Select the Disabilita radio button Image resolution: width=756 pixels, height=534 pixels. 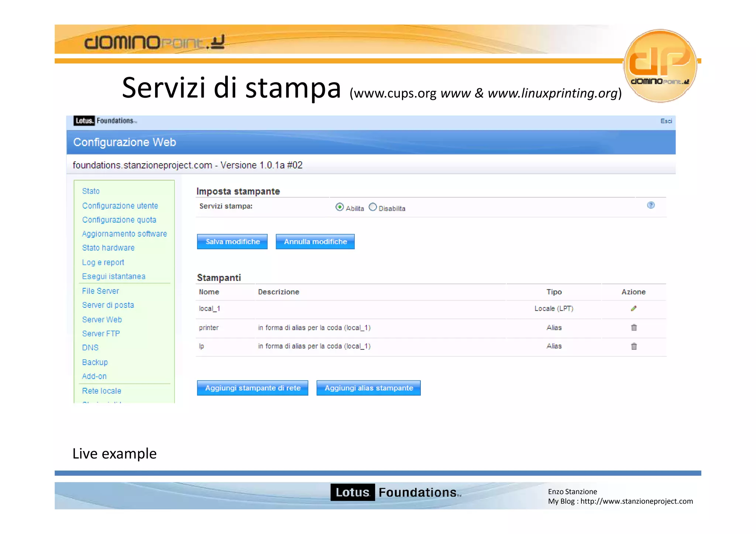pos(373,207)
